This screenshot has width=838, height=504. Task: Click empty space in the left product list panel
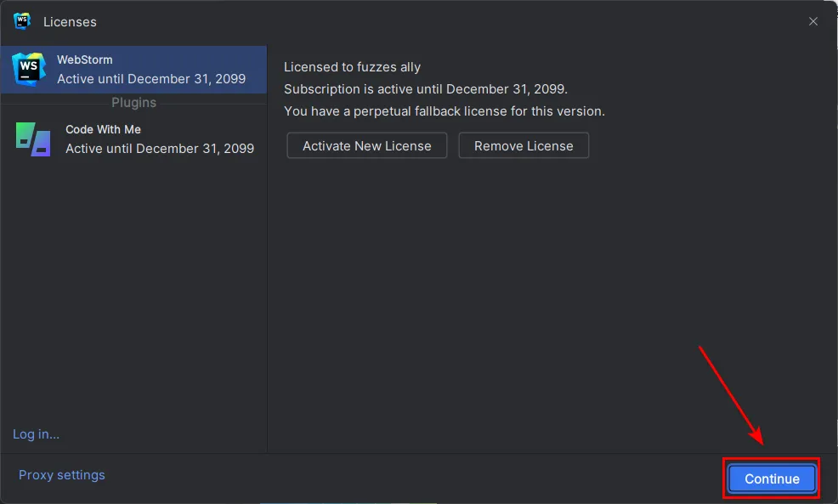[x=133, y=297]
